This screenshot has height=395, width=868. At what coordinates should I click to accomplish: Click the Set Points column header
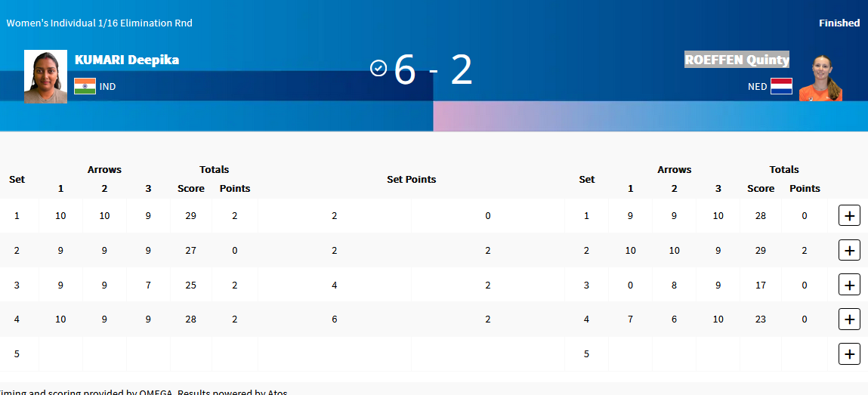[411, 179]
